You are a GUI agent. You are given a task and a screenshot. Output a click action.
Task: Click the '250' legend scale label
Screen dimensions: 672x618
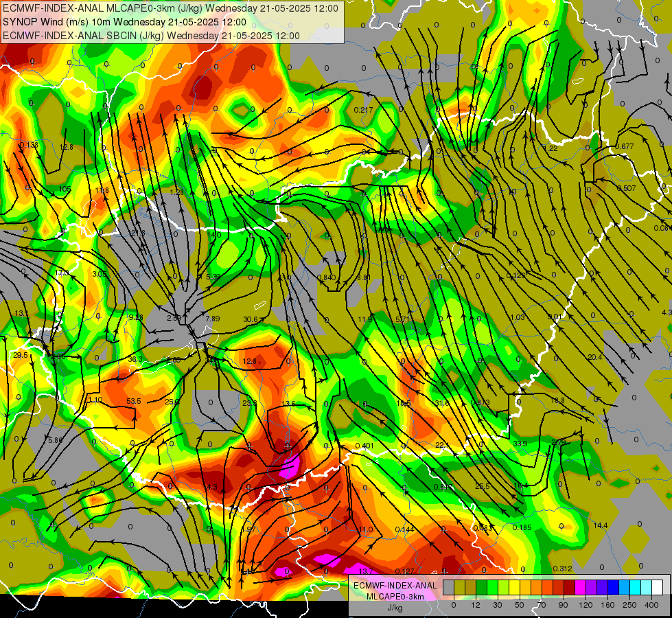pos(629,605)
